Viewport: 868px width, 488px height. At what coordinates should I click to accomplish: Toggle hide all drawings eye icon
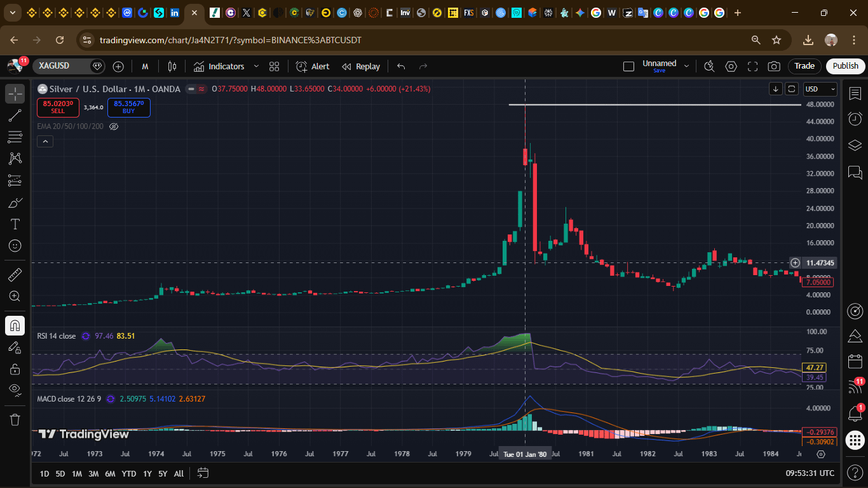tap(15, 389)
